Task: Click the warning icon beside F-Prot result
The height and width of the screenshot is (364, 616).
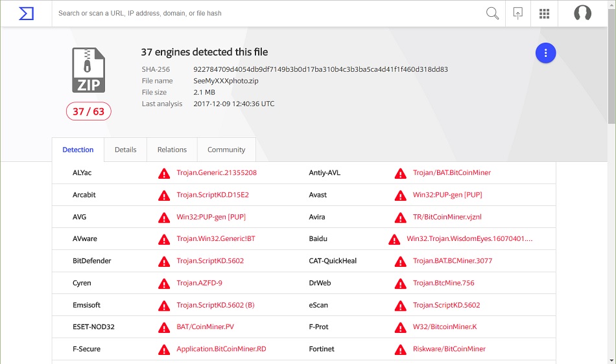Action: pyautogui.click(x=400, y=328)
